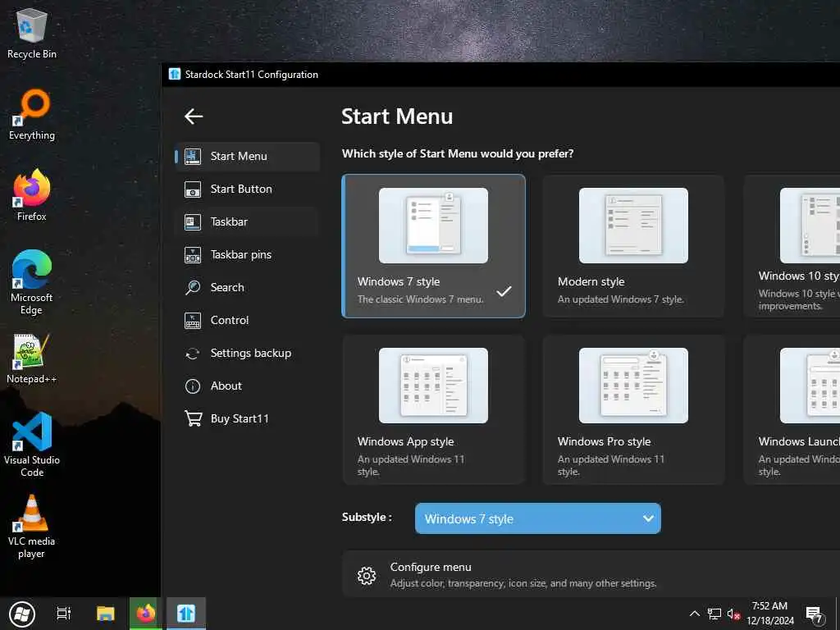The image size is (840, 630).
Task: Click the Show desktop sliver on taskbar
Action: click(837, 614)
